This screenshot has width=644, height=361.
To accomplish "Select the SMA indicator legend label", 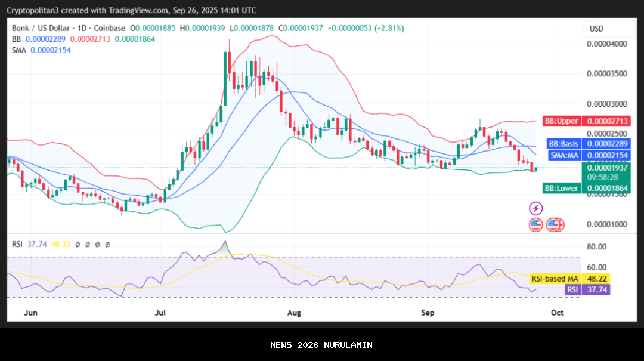I will (x=20, y=50).
